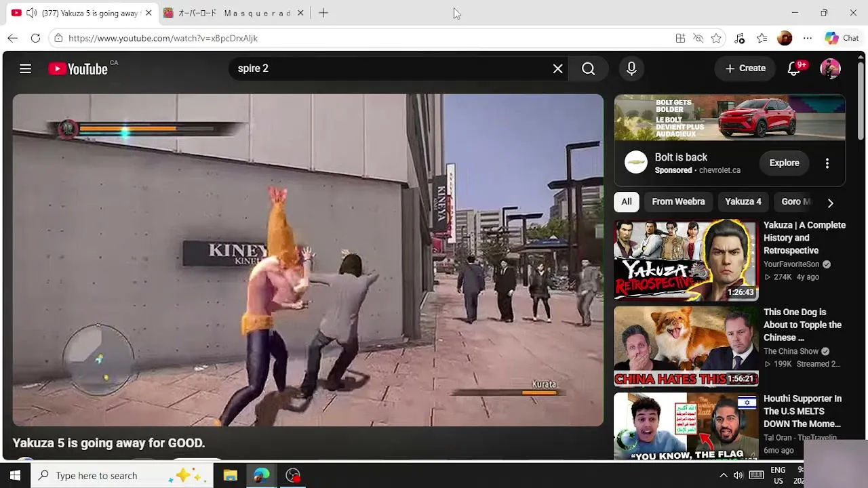Click the Create button
The width and height of the screenshot is (868, 488).
tap(745, 68)
